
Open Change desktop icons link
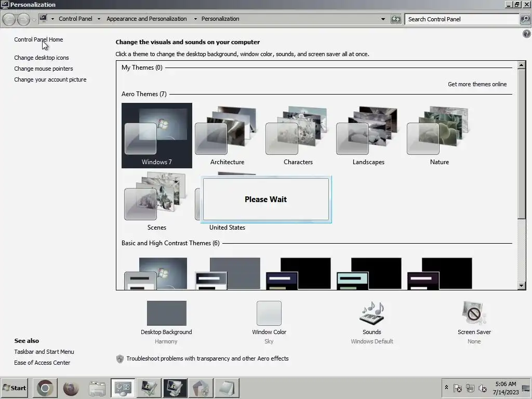pyautogui.click(x=42, y=58)
